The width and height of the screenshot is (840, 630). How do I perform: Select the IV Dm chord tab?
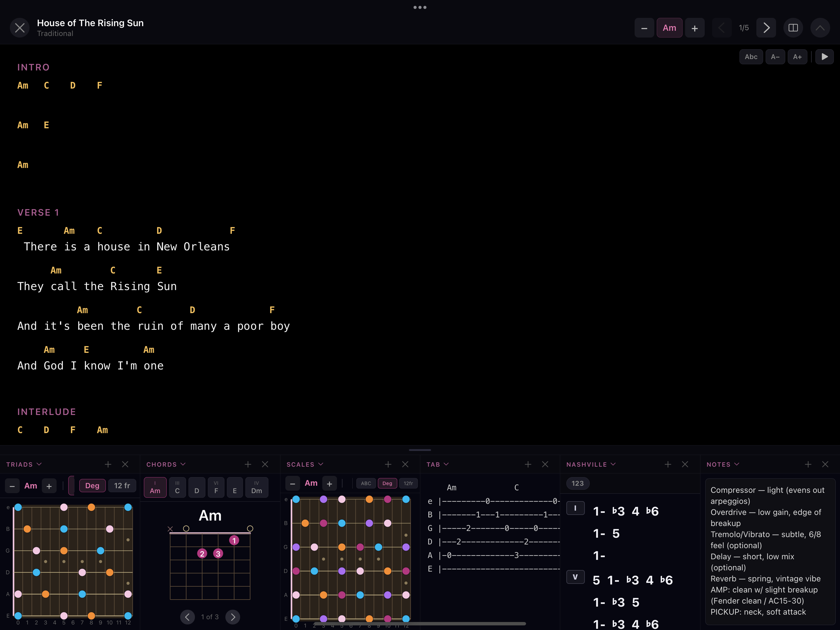[257, 488]
